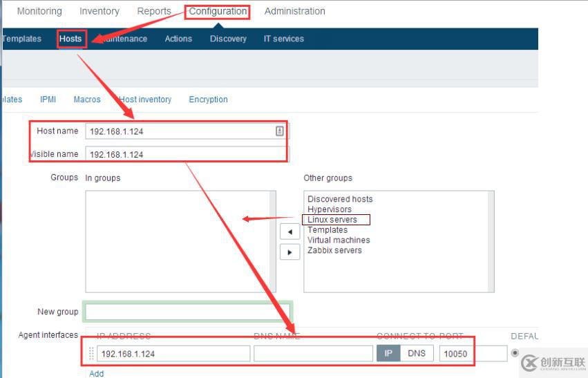Go to Templates submenu

[x=21, y=39]
